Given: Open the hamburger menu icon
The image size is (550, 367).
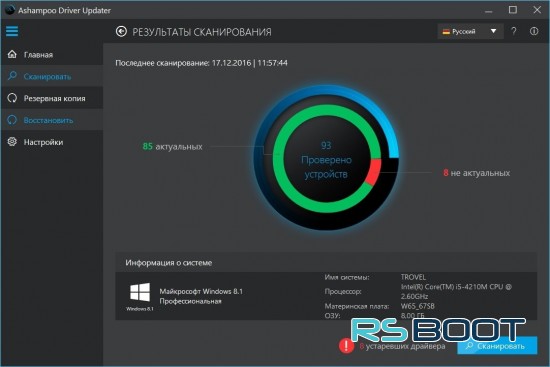Looking at the screenshot, I should [x=12, y=31].
